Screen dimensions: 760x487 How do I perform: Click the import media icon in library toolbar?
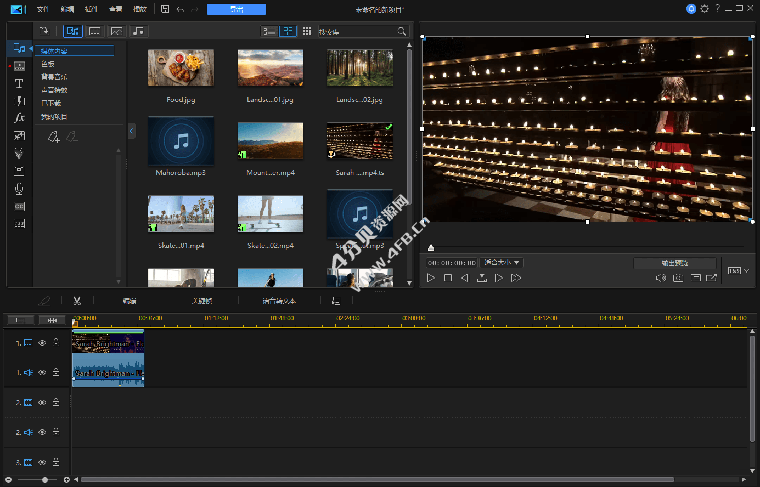(44, 31)
